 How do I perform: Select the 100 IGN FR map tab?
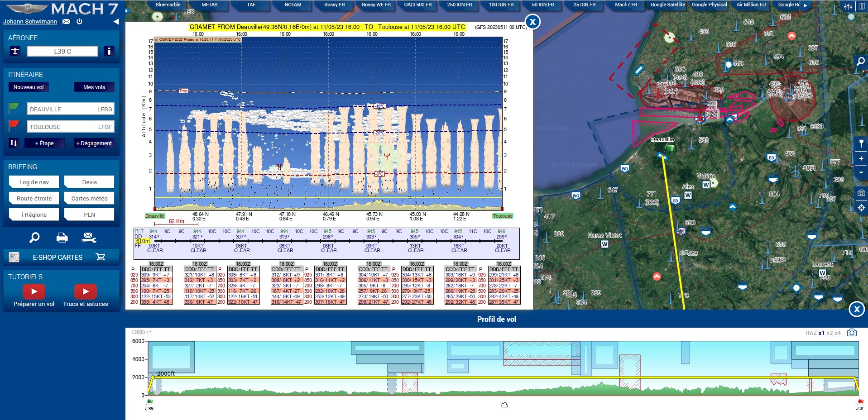(501, 5)
